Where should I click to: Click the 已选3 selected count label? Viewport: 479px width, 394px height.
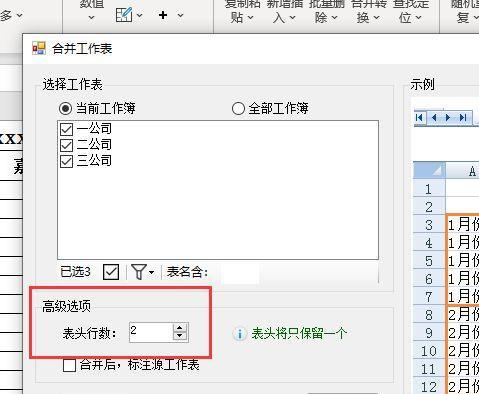tap(75, 272)
